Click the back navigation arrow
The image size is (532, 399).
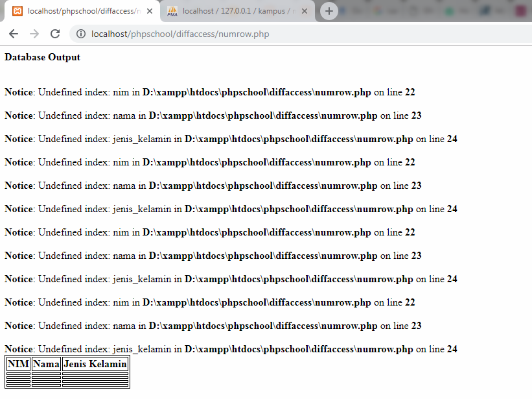point(14,34)
